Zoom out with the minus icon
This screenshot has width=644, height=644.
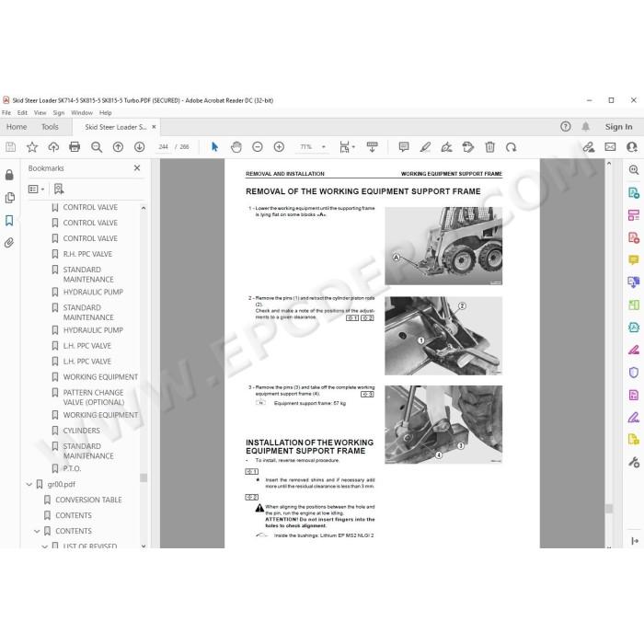click(258, 146)
